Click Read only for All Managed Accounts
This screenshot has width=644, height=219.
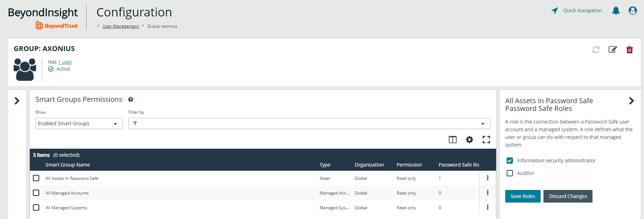[x=406, y=193]
